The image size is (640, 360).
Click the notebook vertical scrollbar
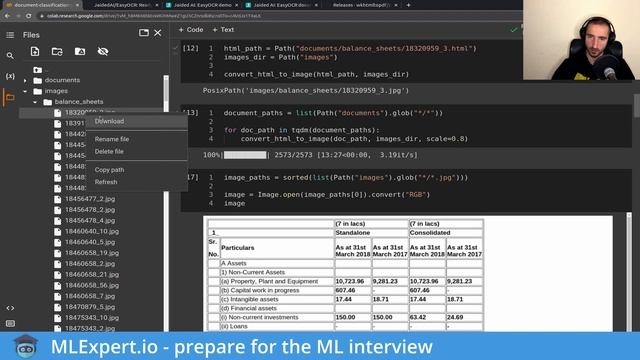[637, 105]
